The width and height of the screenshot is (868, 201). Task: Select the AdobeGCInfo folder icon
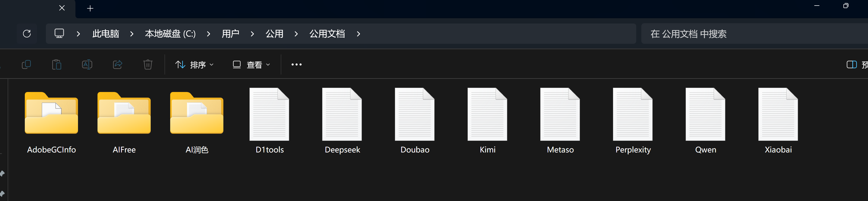51,113
